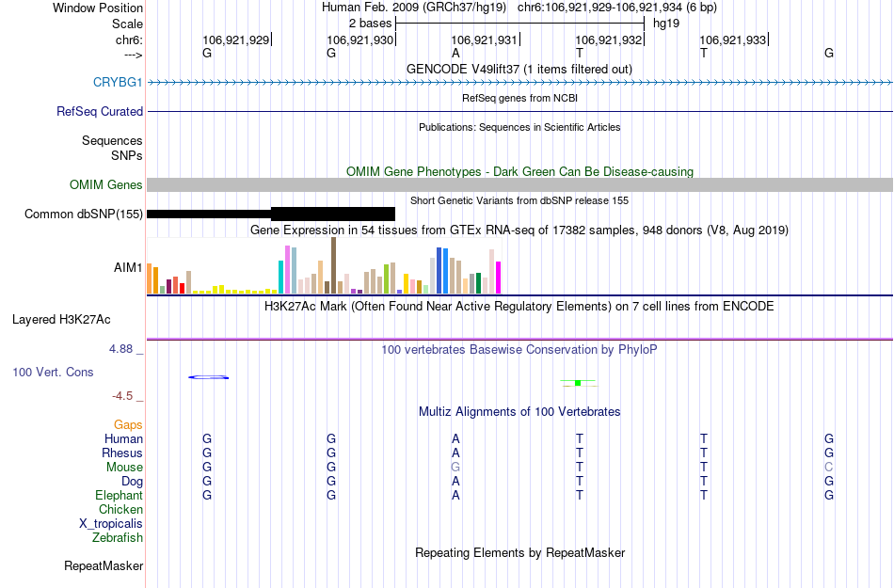Viewport: 894px width, 588px height.
Task: Click the hg19 label beside scale bar
Action: tap(666, 24)
